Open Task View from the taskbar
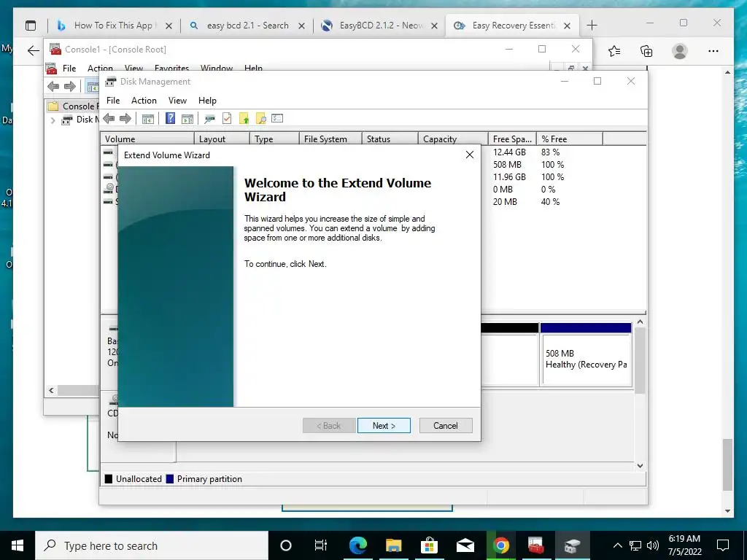 click(321, 545)
